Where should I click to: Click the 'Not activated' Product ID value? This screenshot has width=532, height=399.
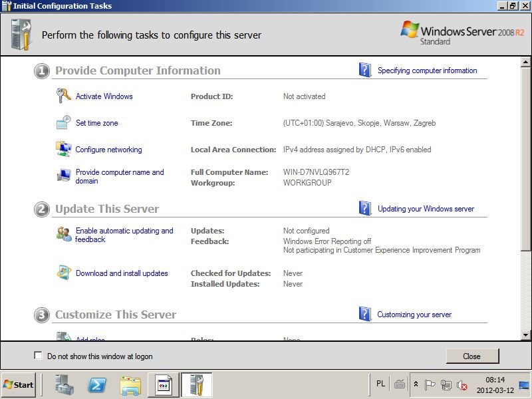coord(304,96)
